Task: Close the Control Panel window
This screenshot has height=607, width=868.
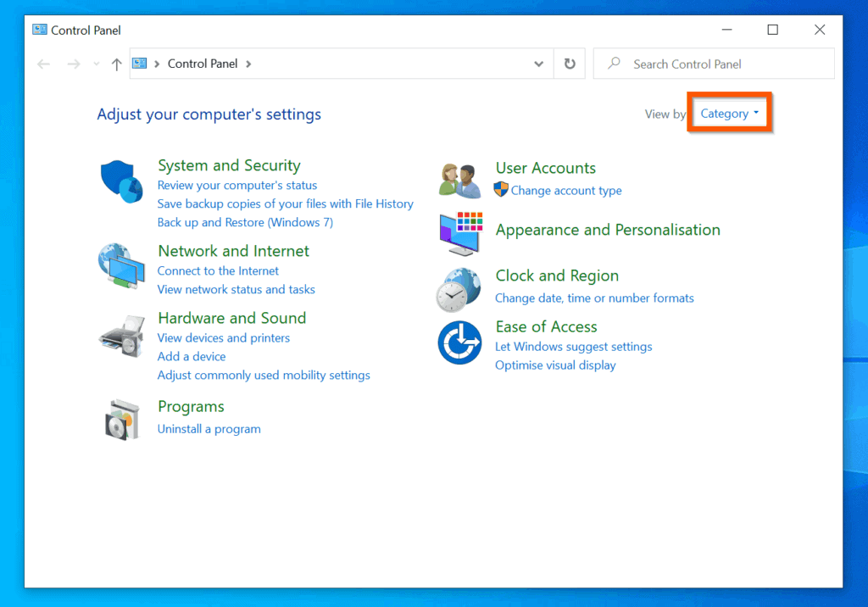Action: (820, 30)
